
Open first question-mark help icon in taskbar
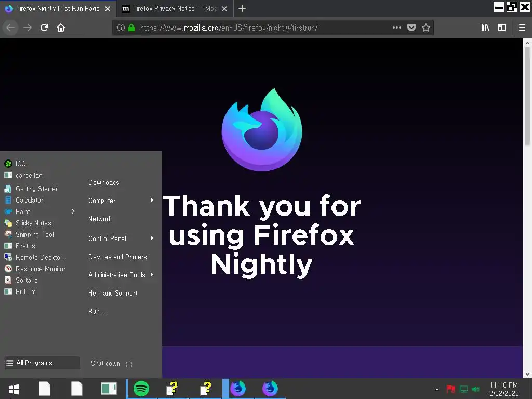tap(172, 389)
